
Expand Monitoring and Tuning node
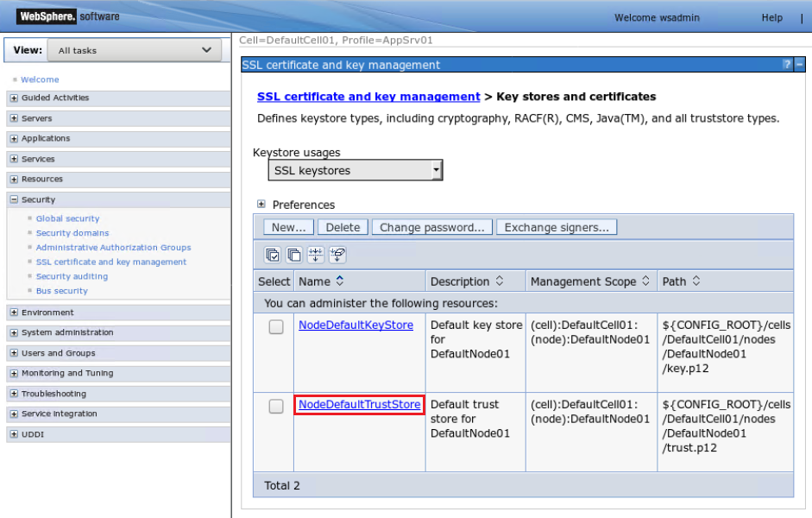[x=14, y=373]
